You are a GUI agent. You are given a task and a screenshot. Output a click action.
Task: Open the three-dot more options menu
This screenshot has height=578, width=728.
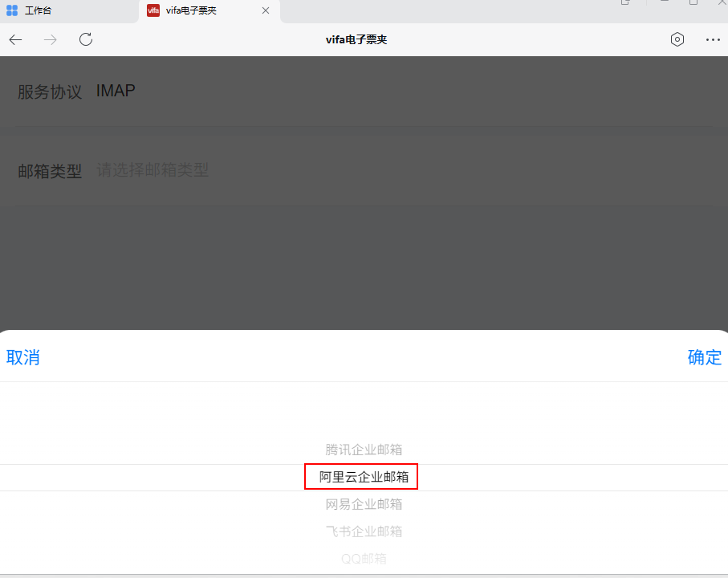[713, 40]
